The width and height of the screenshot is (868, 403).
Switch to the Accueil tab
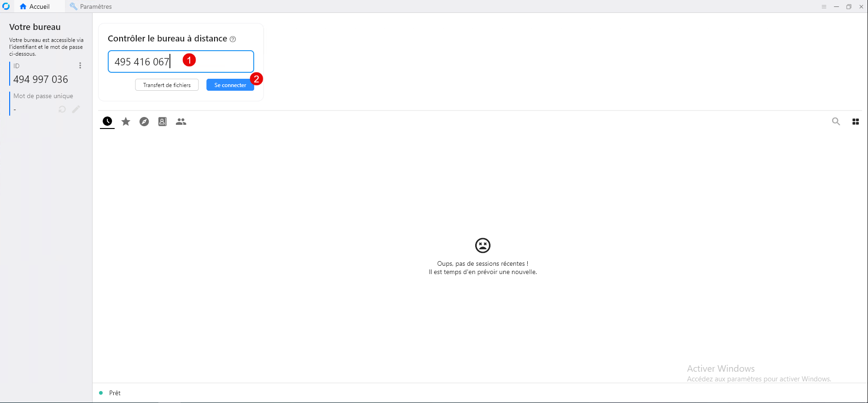tap(35, 6)
